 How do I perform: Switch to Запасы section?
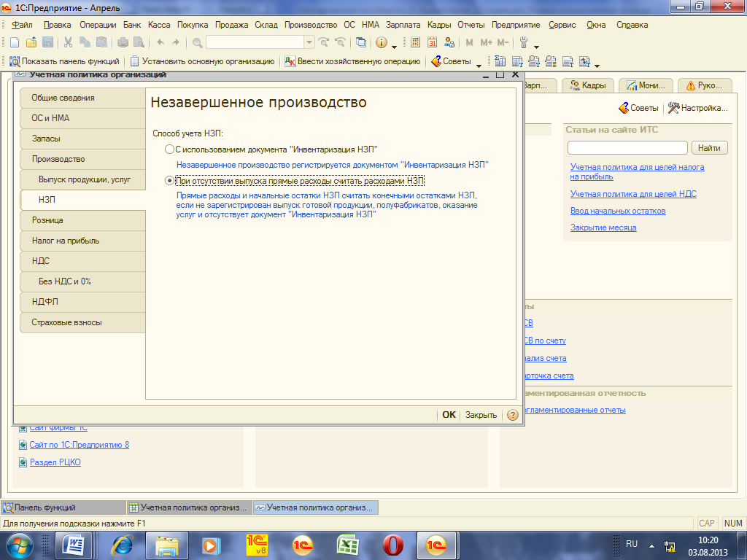pyautogui.click(x=83, y=139)
